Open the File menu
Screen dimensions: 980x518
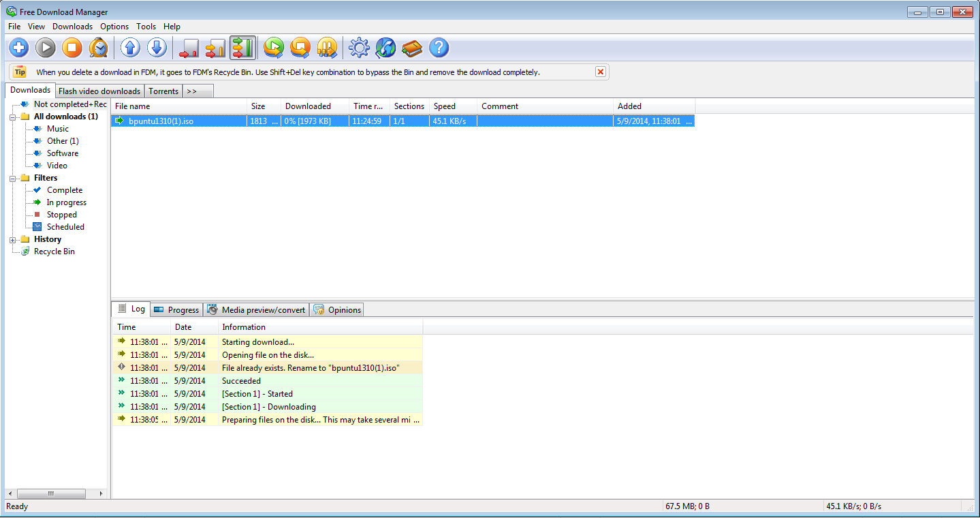(14, 27)
